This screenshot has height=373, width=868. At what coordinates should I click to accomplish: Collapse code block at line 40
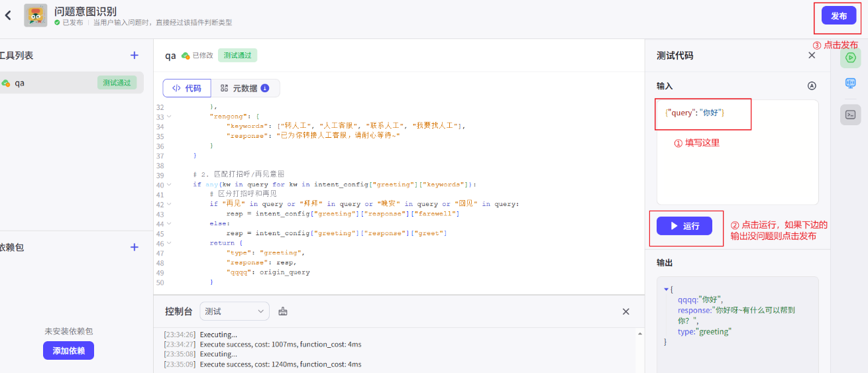pyautogui.click(x=168, y=184)
